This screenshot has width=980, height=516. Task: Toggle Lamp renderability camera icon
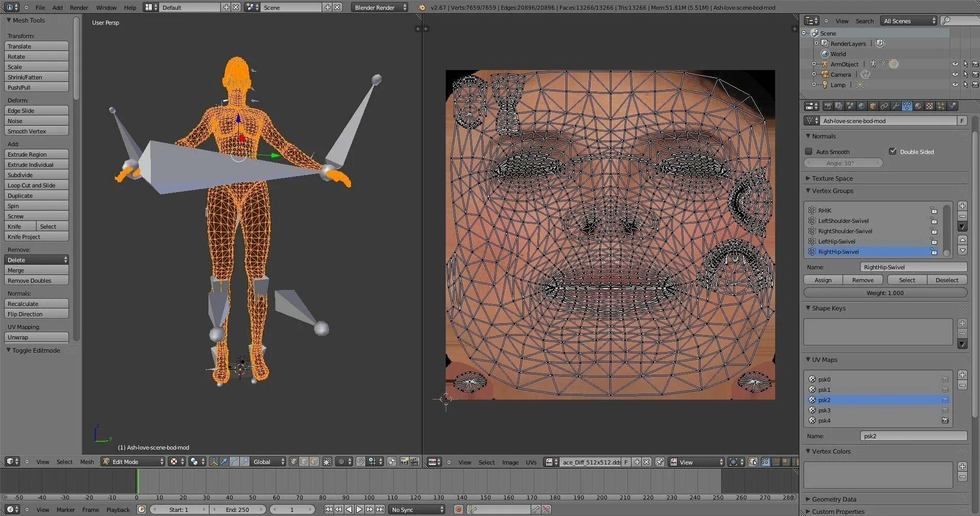[x=975, y=85]
